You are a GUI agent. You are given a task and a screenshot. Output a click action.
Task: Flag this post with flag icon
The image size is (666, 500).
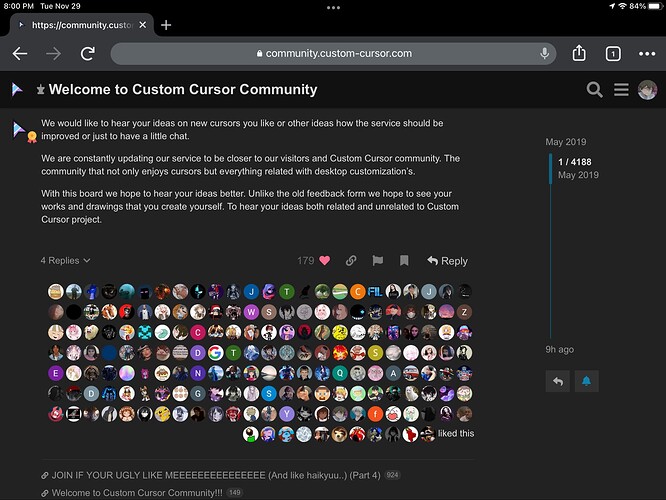pos(378,260)
